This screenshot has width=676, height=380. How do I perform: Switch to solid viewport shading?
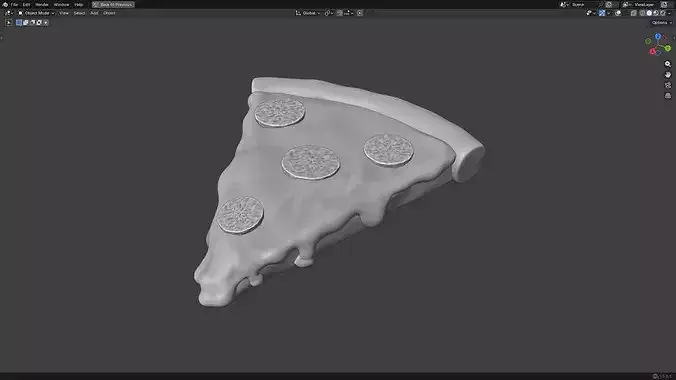(x=649, y=13)
